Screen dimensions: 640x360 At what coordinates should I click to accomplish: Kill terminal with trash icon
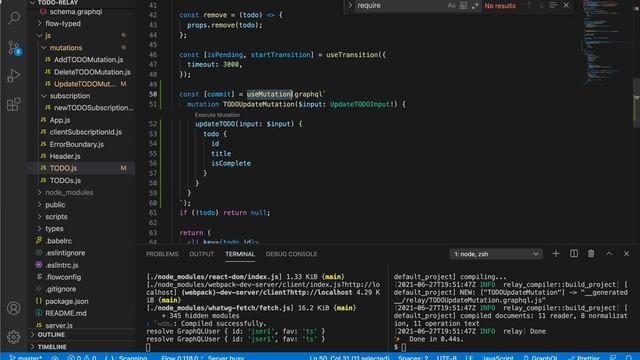591,254
